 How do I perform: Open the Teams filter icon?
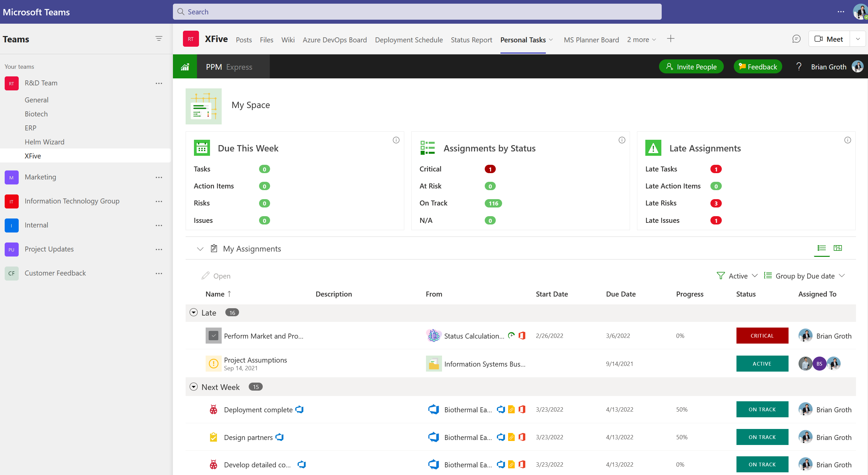pos(159,39)
